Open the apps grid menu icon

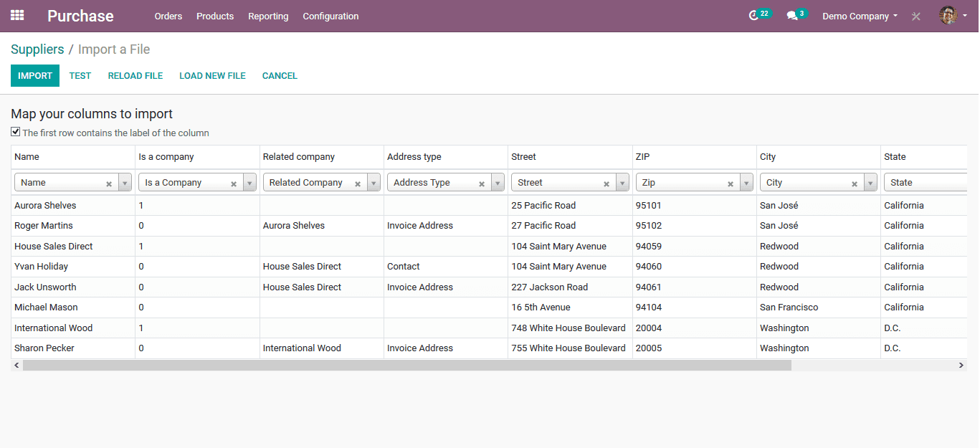[17, 15]
